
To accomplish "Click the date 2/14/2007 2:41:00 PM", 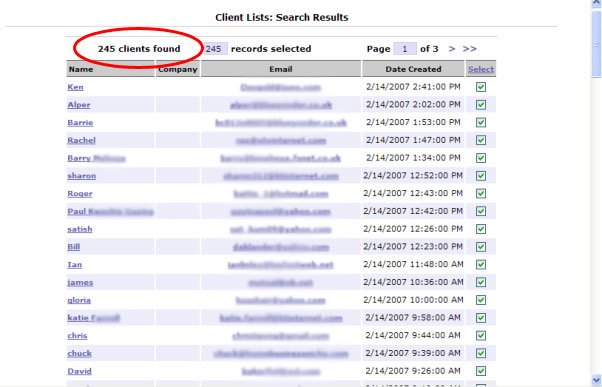I will pyautogui.click(x=413, y=87).
